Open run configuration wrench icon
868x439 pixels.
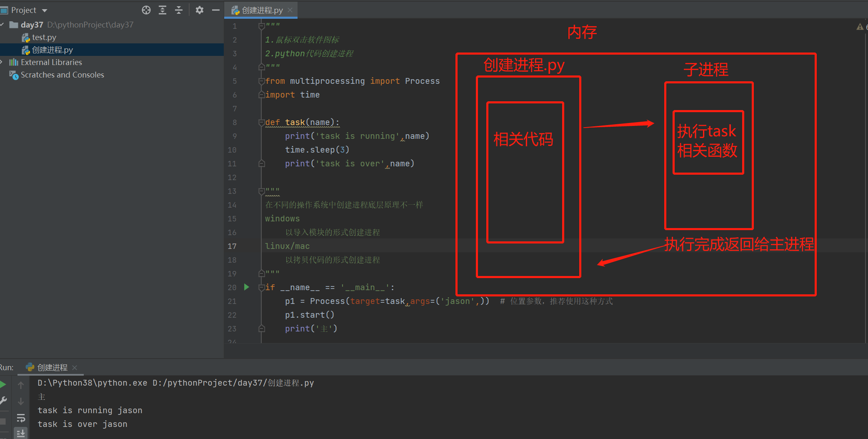[x=3, y=401]
